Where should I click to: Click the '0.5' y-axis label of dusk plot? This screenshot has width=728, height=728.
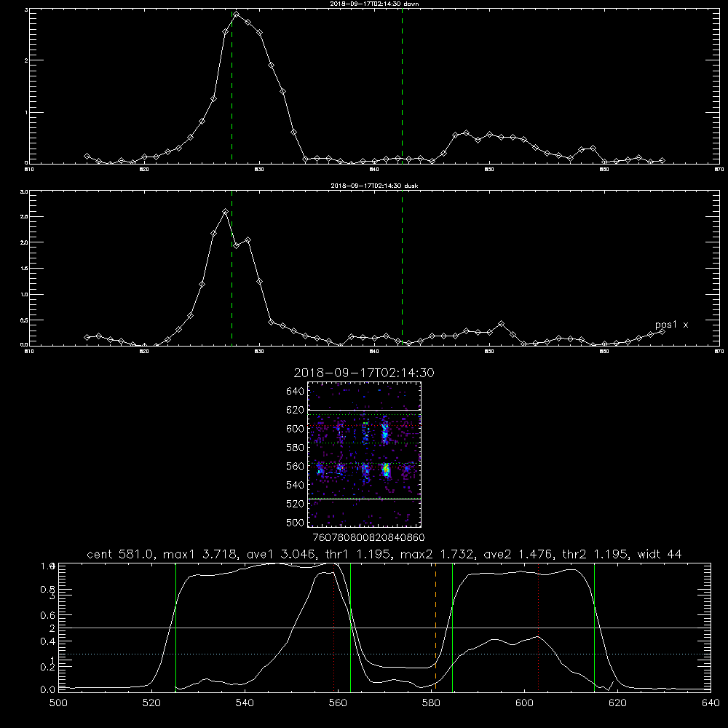click(x=24, y=320)
